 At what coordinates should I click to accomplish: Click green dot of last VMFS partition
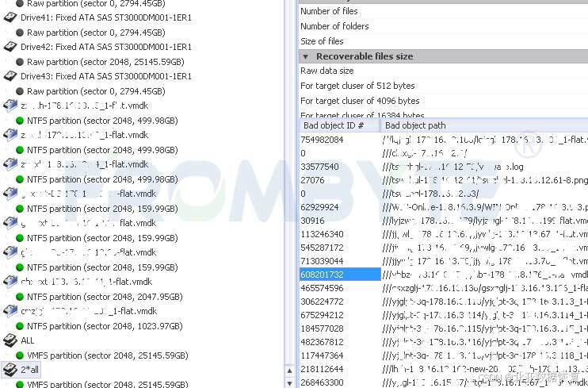point(20,384)
